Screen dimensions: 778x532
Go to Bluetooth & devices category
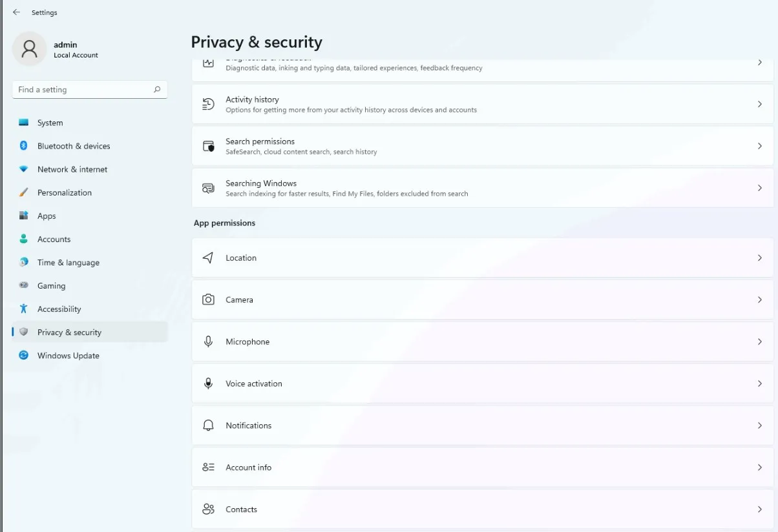[x=90, y=146]
